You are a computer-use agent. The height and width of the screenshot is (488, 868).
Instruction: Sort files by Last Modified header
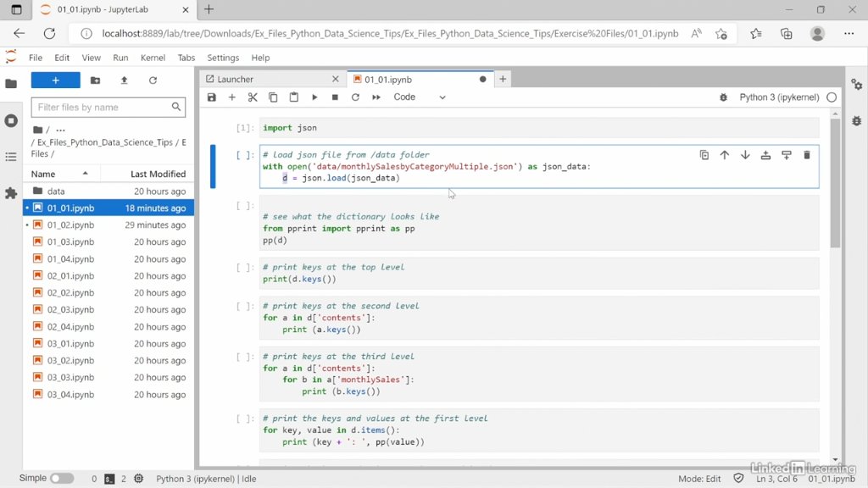tap(147, 174)
